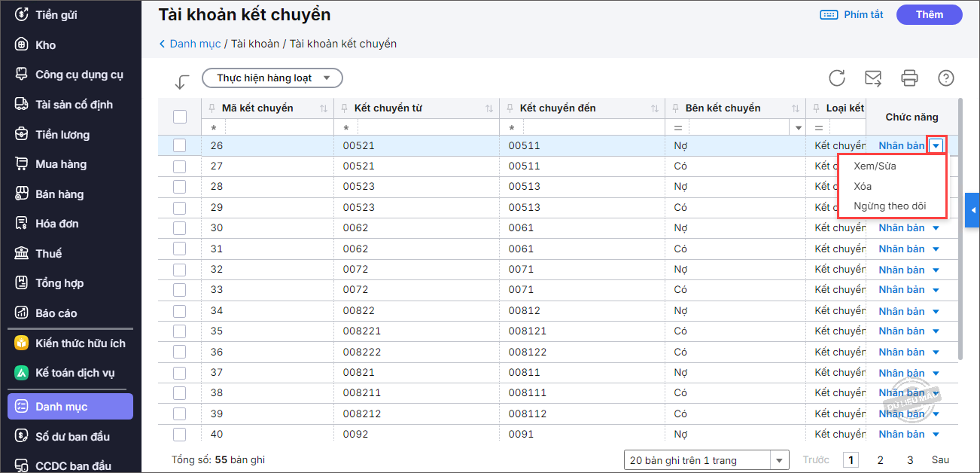Open Hóa đơn in sidebar

56,224
